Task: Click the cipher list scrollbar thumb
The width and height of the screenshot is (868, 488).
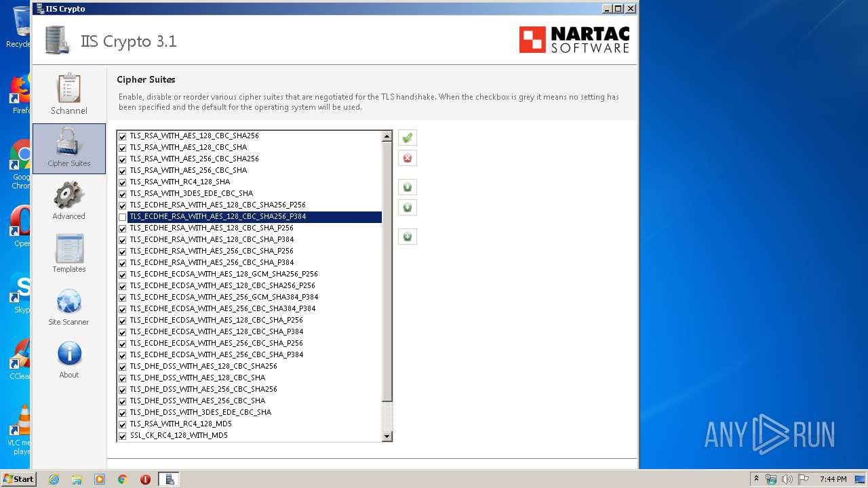Action: pyautogui.click(x=387, y=271)
